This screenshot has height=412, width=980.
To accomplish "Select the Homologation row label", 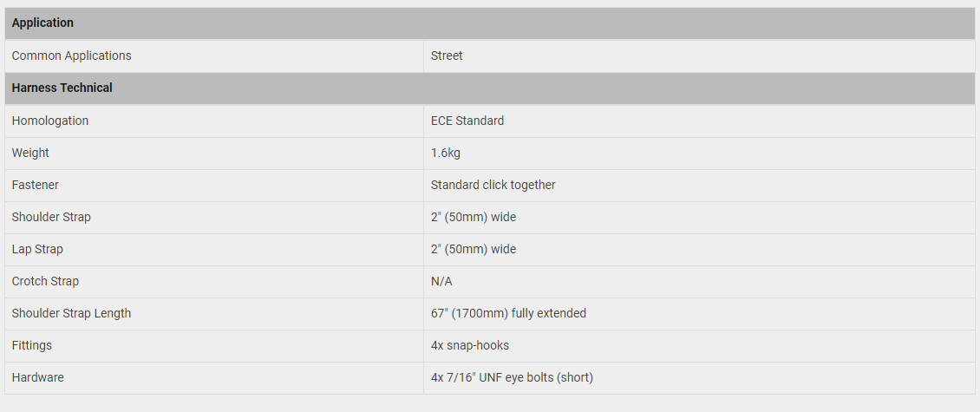I will pos(50,121).
